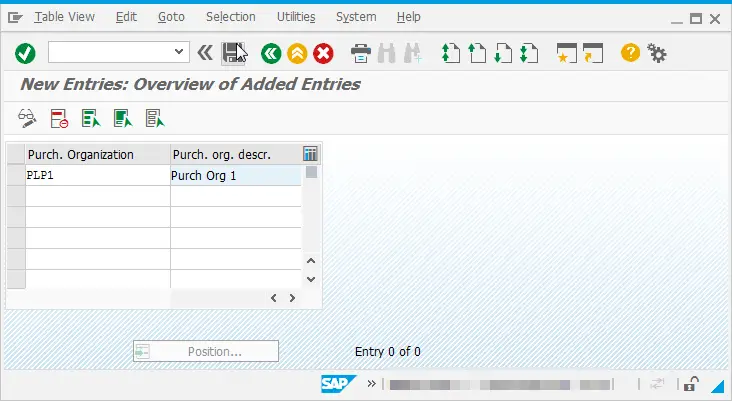
Task: Click the Select All icon
Action: click(x=91, y=119)
